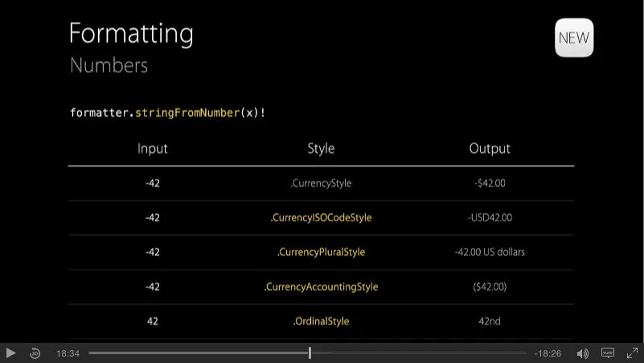Viewport: 644px width, 363px height.
Task: Click the .CurrencyPluralStyle text
Action: 321,252
